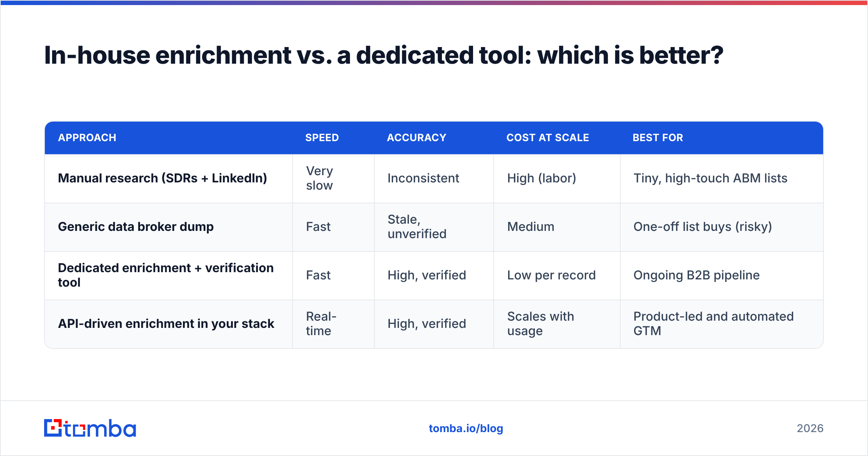Click the tomba logo

click(x=90, y=428)
